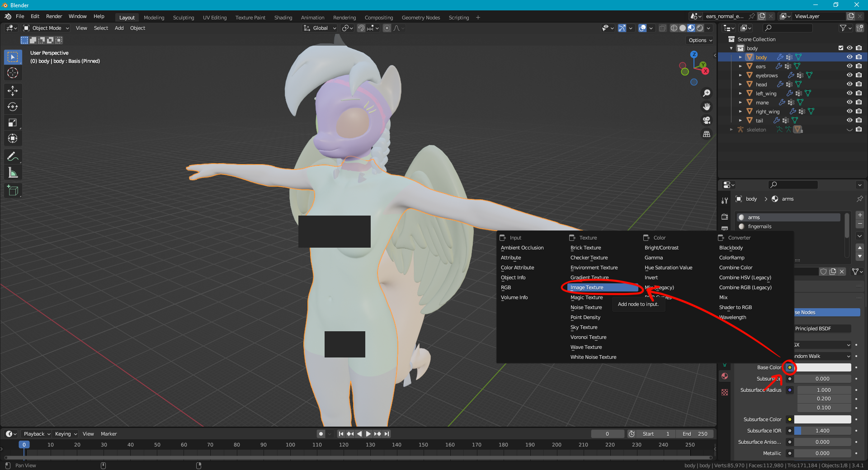The image size is (868, 470).
Task: Click the Principled BSDF surface button
Action: 822,329
